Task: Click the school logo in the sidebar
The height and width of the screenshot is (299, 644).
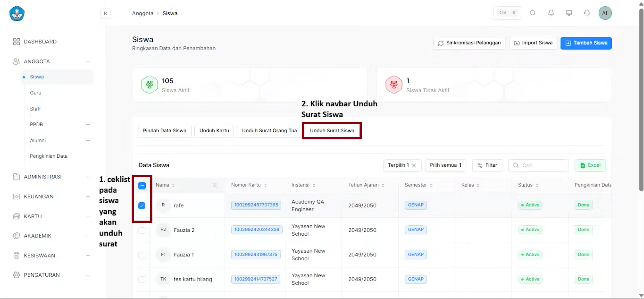Action: point(17,13)
